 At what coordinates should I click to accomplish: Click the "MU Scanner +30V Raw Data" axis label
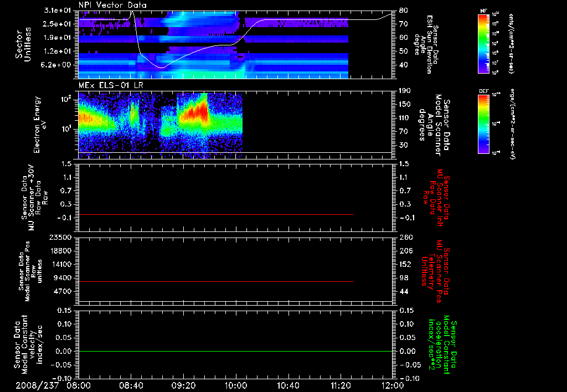pyautogui.click(x=34, y=198)
